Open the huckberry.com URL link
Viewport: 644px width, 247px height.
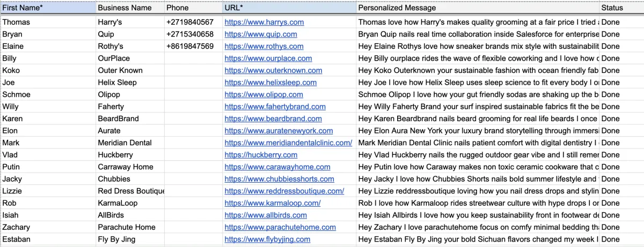261,155
